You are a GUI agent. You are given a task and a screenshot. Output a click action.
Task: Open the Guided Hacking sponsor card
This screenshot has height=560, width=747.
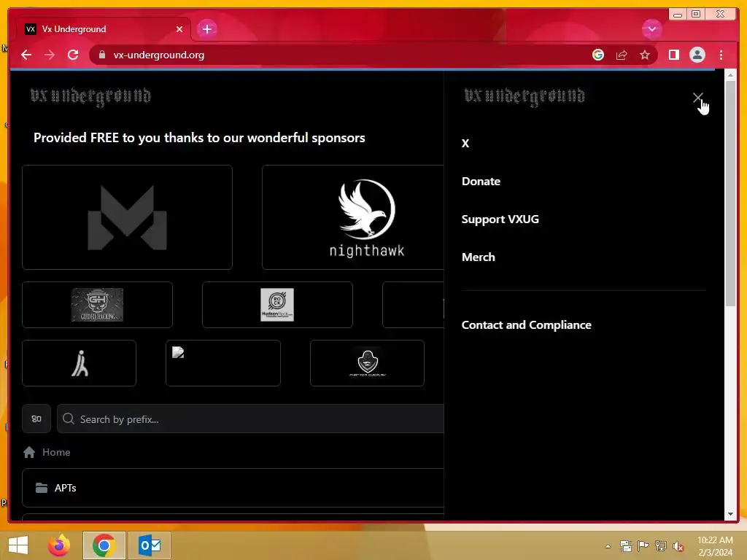[x=97, y=305]
